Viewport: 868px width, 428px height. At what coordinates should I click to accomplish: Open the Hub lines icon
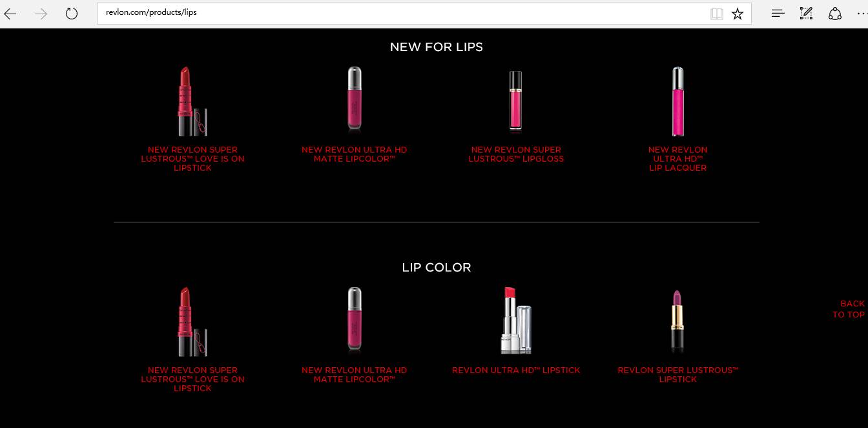coord(778,13)
